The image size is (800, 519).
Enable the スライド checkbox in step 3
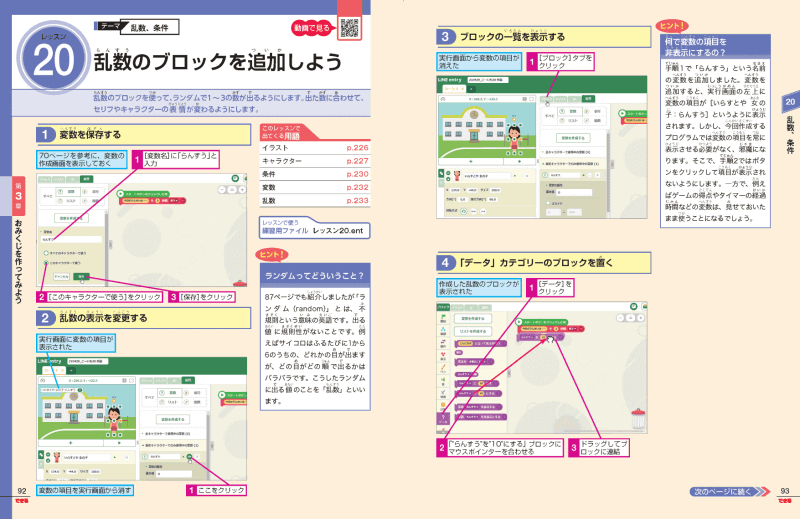click(x=548, y=203)
